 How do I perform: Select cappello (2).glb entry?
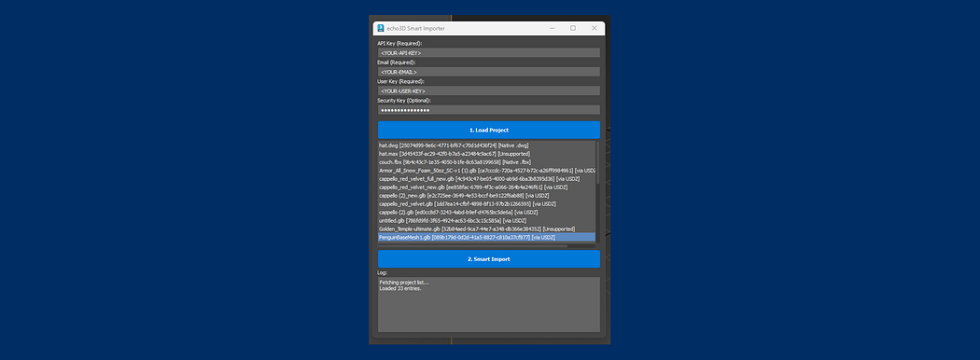click(486, 212)
